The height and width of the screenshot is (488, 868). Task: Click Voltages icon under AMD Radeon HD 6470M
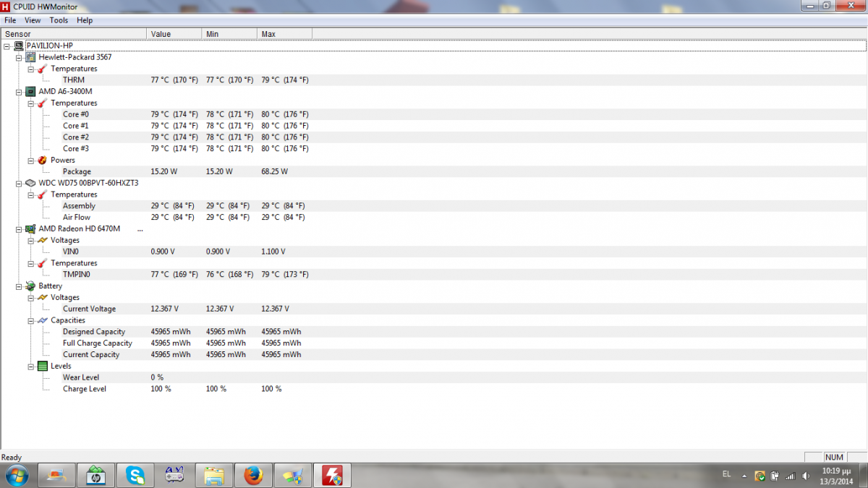click(43, 240)
